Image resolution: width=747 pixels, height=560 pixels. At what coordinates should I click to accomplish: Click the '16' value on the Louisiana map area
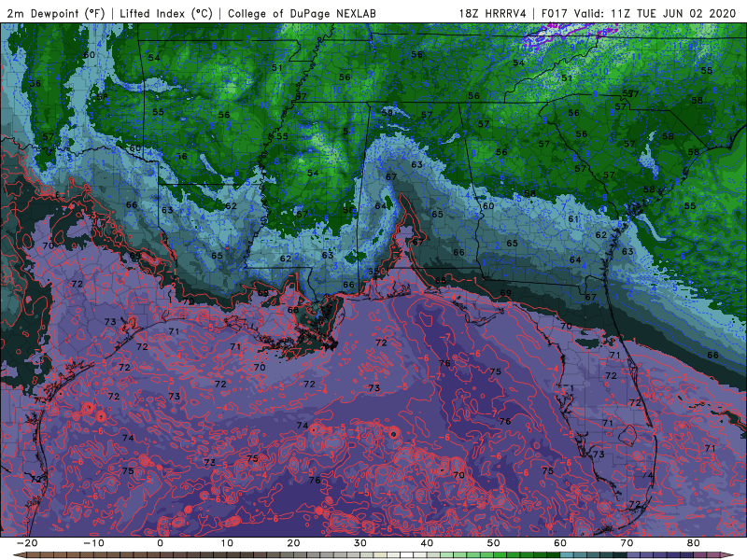(182, 156)
